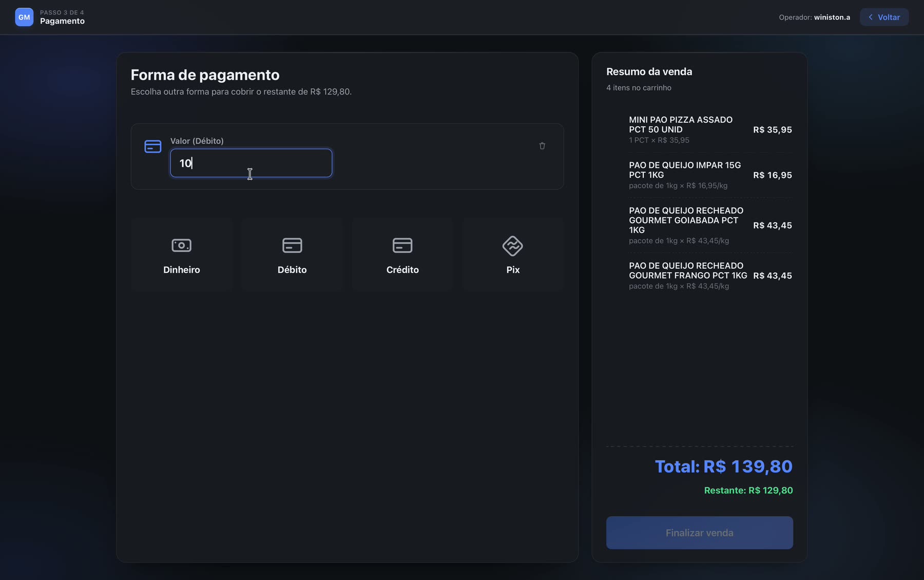This screenshot has height=580, width=924.
Task: Choose Pix as payment method
Action: click(x=513, y=255)
